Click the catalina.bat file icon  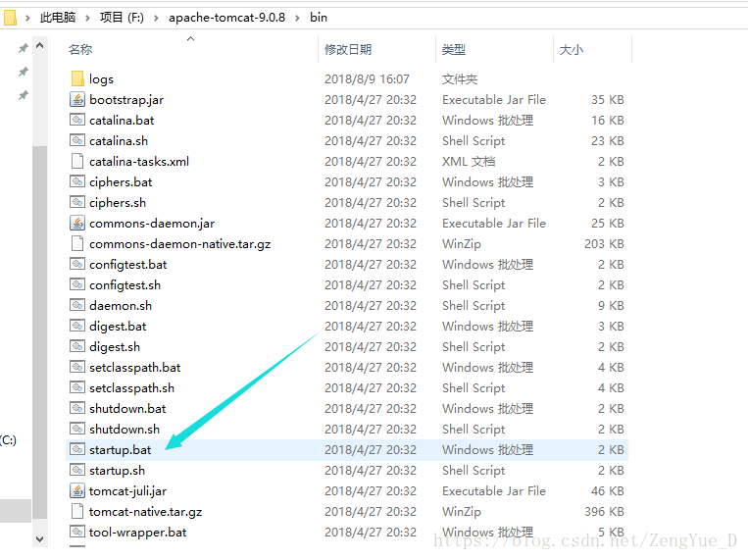tap(77, 120)
